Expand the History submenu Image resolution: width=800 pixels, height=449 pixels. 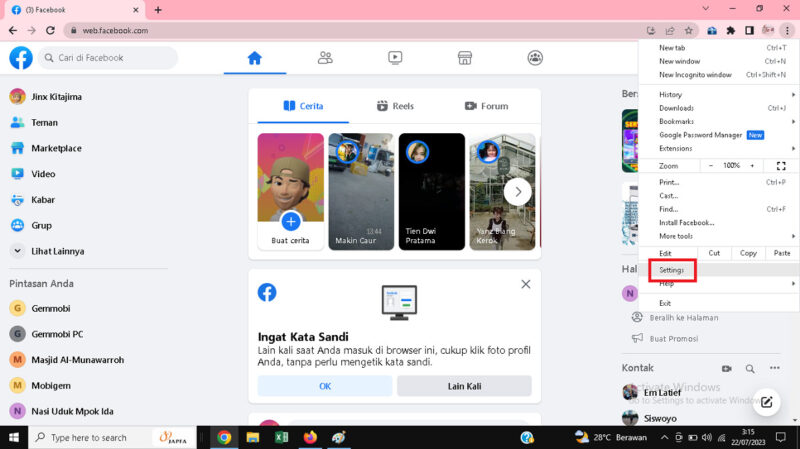point(717,94)
